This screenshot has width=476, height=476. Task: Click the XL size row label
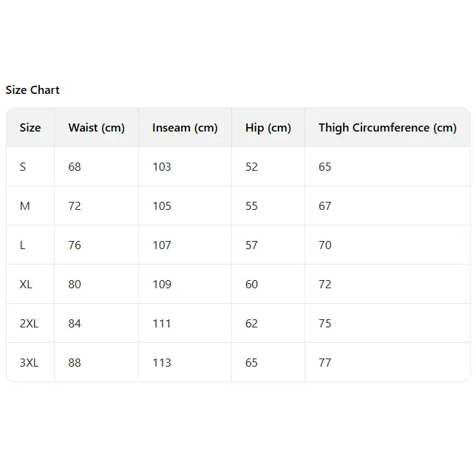27,285
